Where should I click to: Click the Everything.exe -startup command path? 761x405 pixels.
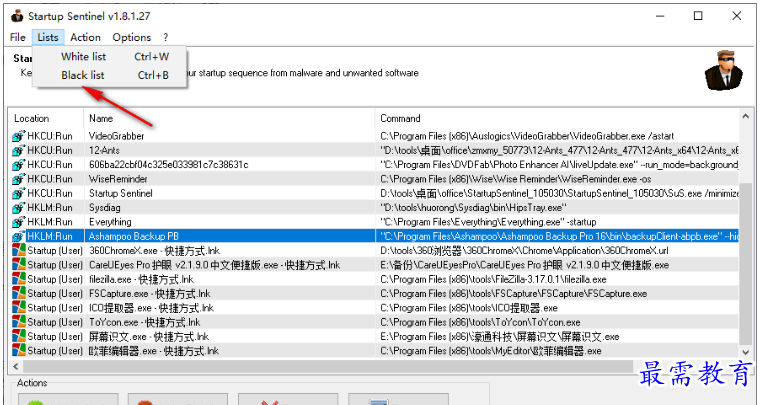tap(488, 222)
